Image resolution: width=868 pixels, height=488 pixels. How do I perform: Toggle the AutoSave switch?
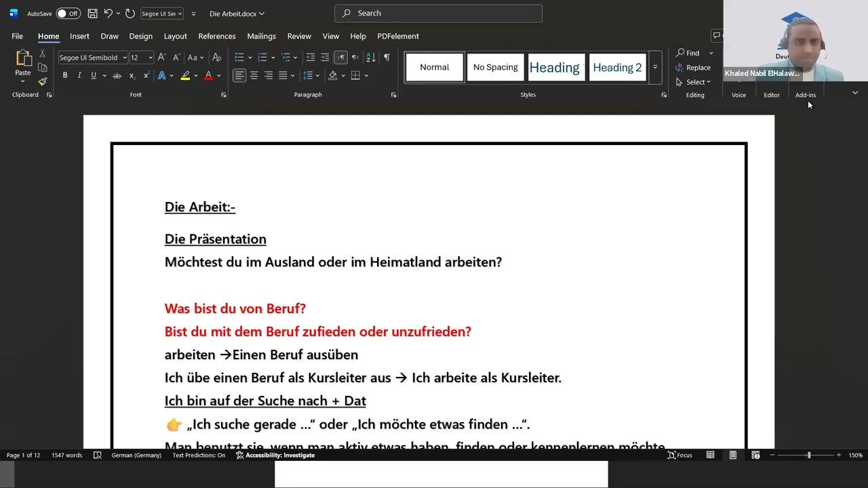click(x=68, y=14)
